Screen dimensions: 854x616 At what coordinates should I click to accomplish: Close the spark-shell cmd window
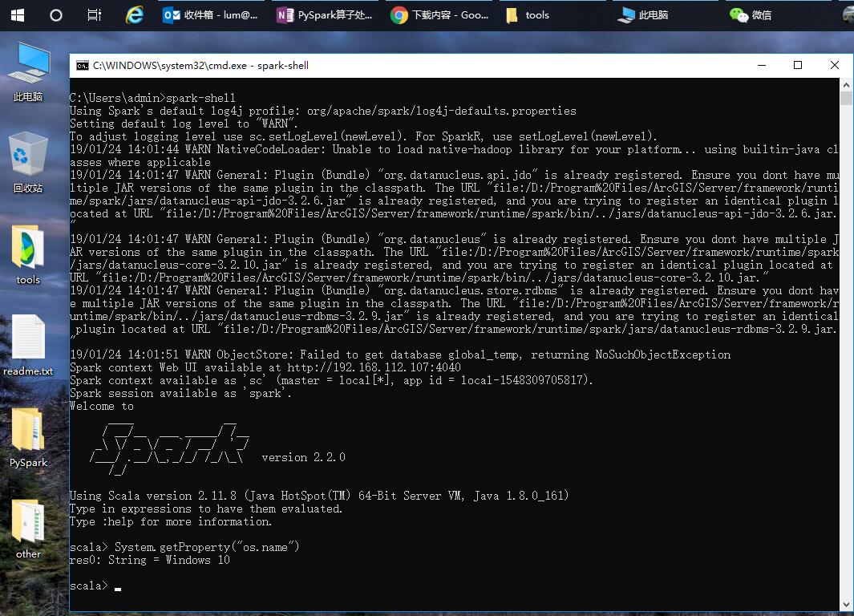(835, 65)
